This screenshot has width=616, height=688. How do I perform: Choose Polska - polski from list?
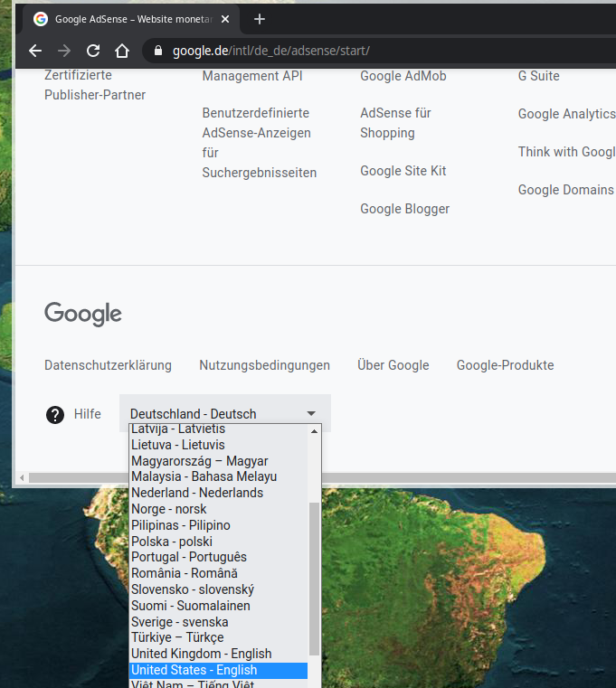(219, 541)
